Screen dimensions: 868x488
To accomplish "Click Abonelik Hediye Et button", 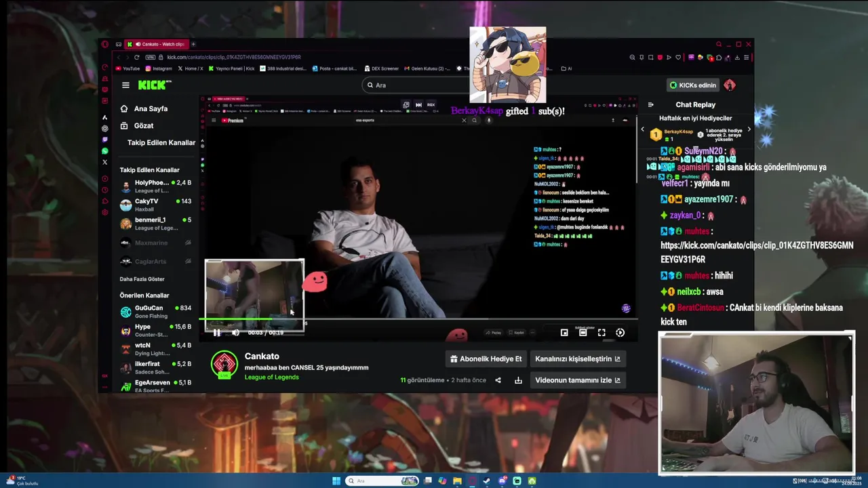I will [486, 359].
